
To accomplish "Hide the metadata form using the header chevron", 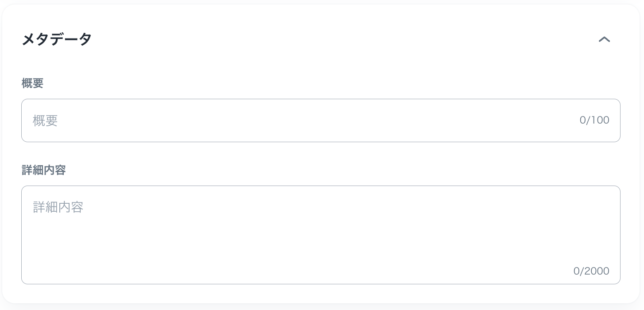I will (x=604, y=39).
